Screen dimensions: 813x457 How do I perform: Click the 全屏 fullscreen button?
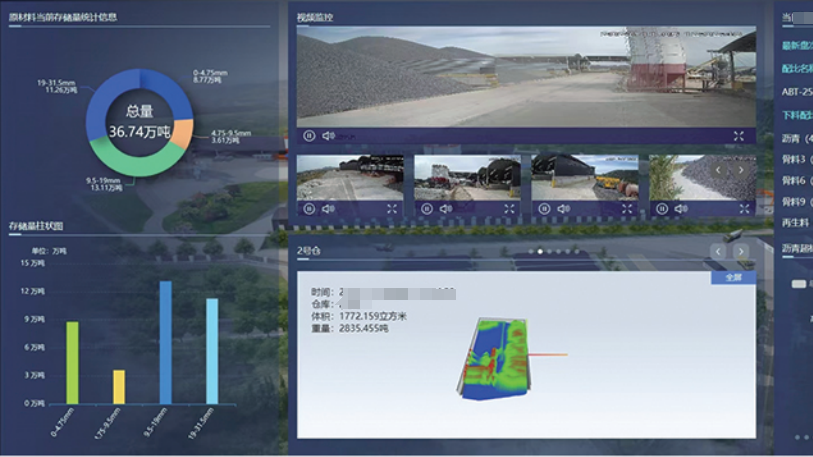pos(733,278)
